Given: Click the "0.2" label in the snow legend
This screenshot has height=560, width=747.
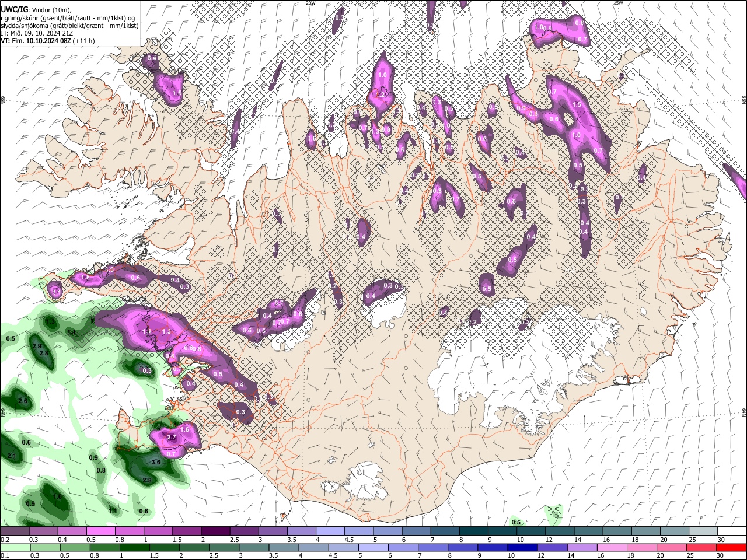Looking at the screenshot, I should point(5,540).
